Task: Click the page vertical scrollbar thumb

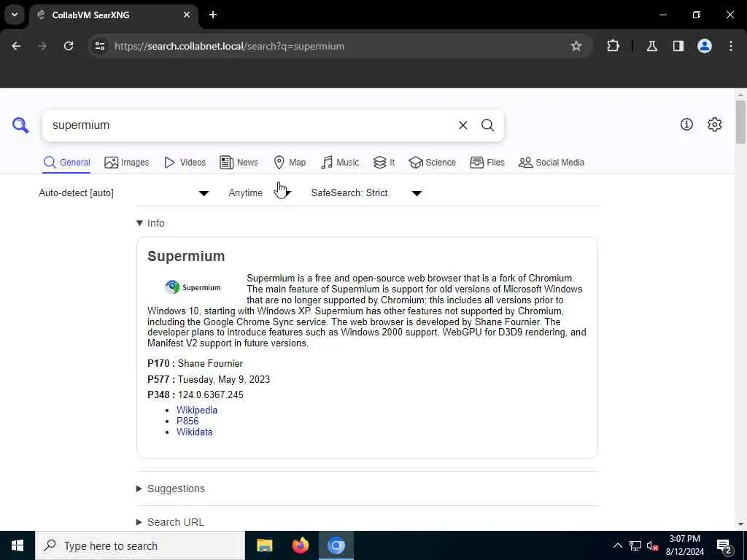Action: coord(740,122)
